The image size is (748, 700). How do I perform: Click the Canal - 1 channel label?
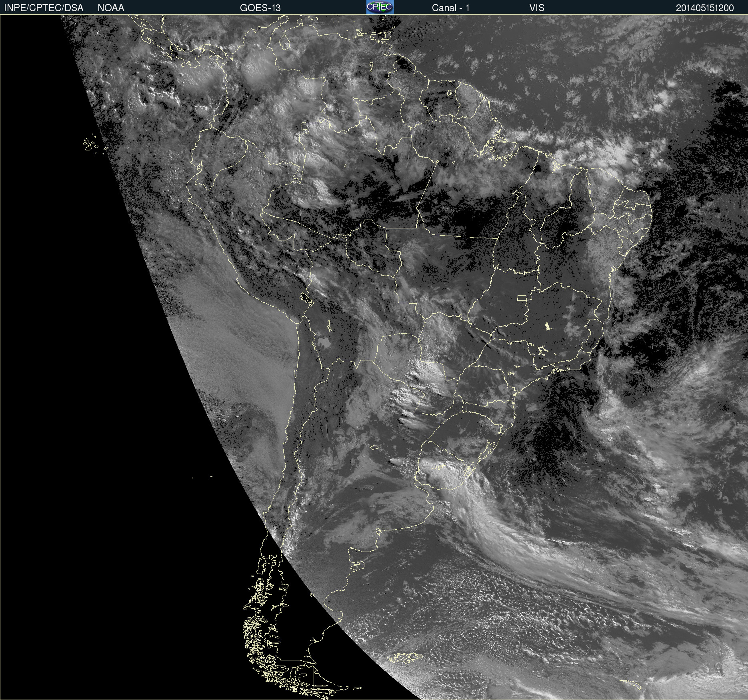450,8
